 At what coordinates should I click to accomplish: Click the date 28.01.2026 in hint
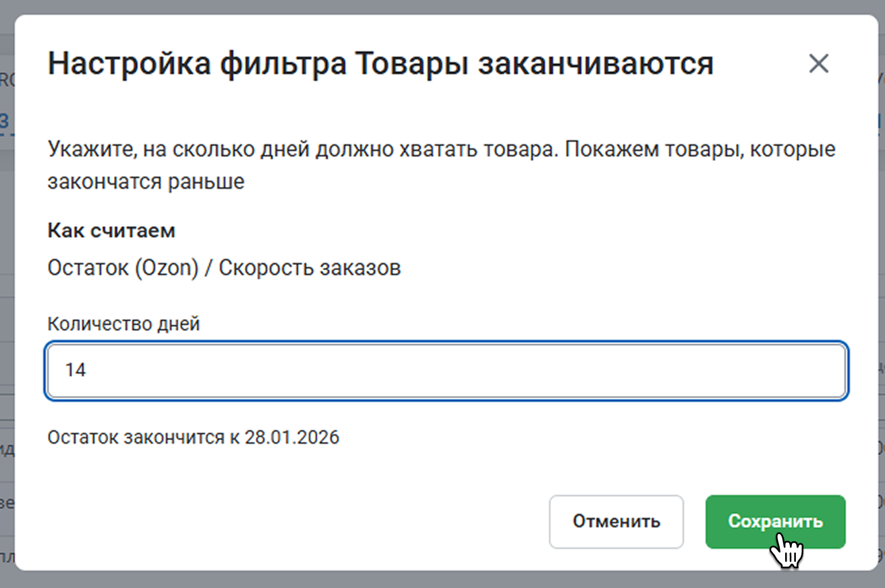(x=292, y=438)
